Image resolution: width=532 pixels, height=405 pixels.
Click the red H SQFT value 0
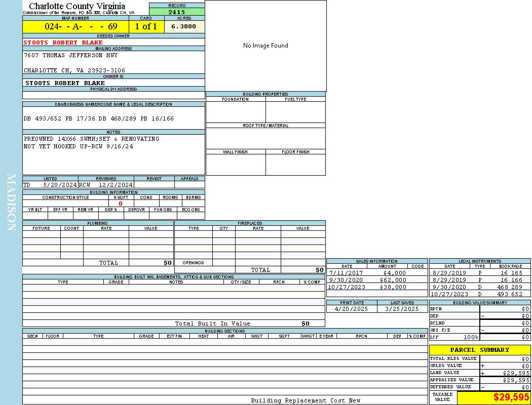point(121,204)
